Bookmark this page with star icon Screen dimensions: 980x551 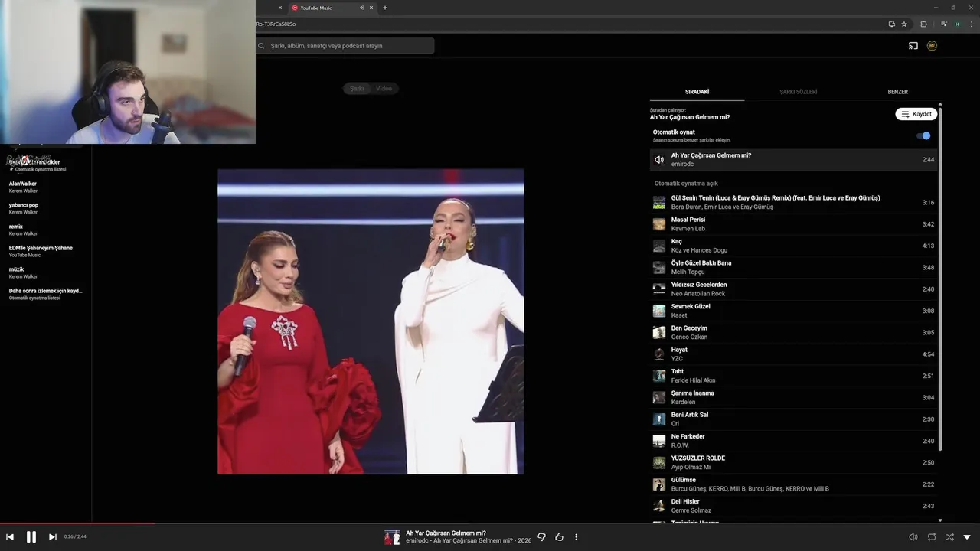coord(904,24)
